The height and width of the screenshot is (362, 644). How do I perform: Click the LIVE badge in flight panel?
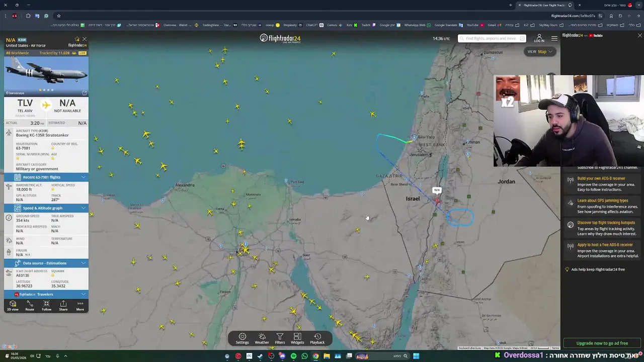pyautogui.click(x=82, y=53)
